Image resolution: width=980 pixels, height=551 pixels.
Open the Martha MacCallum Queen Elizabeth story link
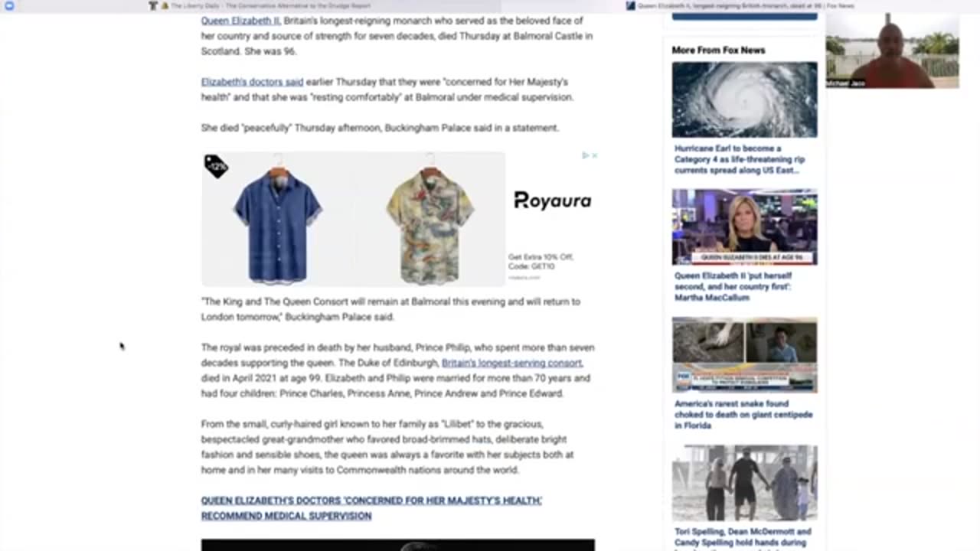click(733, 286)
